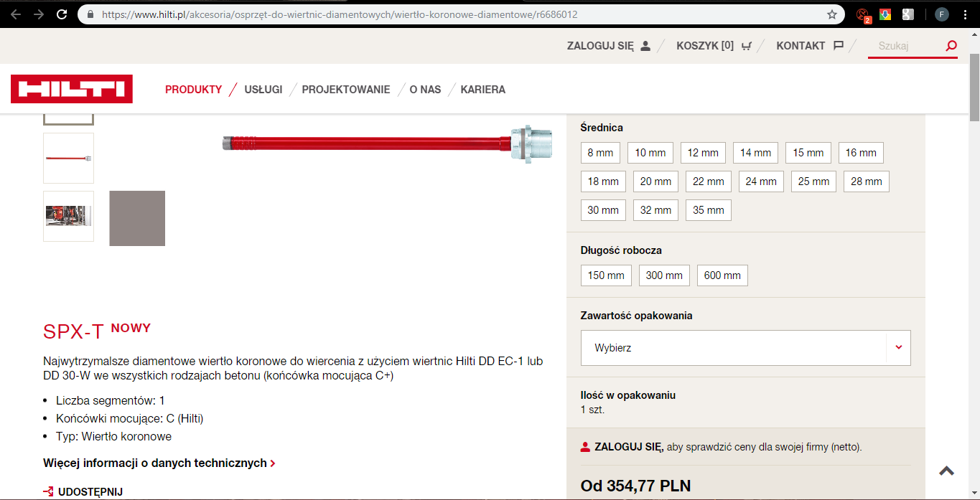Screen dimensions: 980x500
Task: Select diameter 18 mm
Action: [x=603, y=181]
